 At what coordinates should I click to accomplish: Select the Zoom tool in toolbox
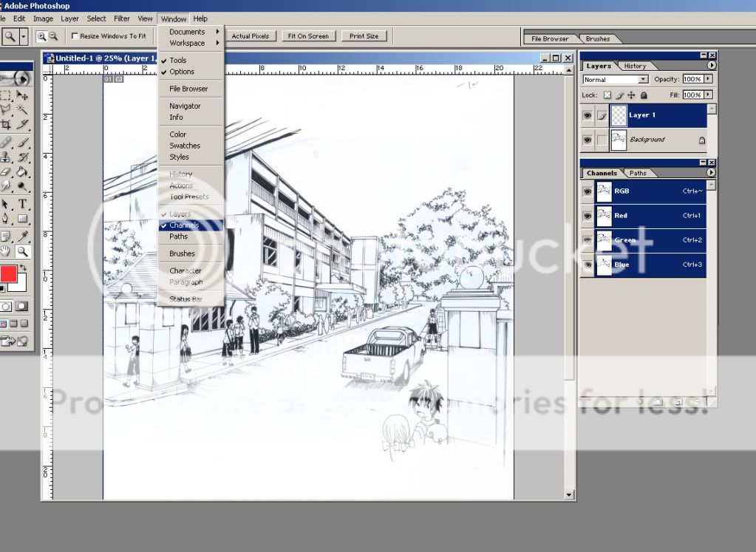click(x=22, y=251)
